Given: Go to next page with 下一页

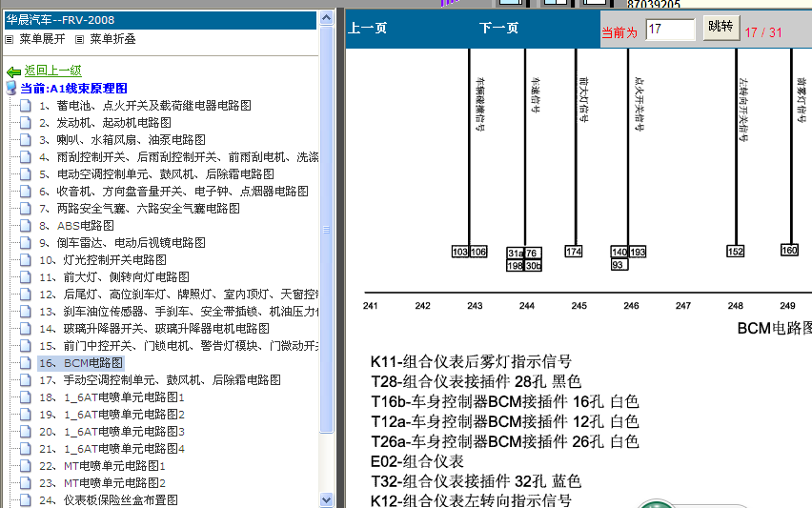Looking at the screenshot, I should pos(498,28).
